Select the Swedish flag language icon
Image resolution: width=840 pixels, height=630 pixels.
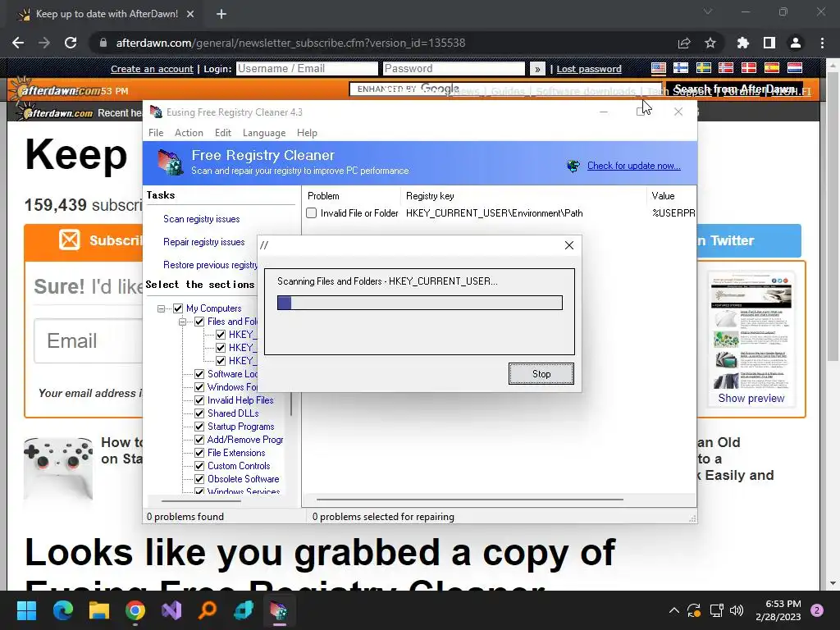coord(703,68)
